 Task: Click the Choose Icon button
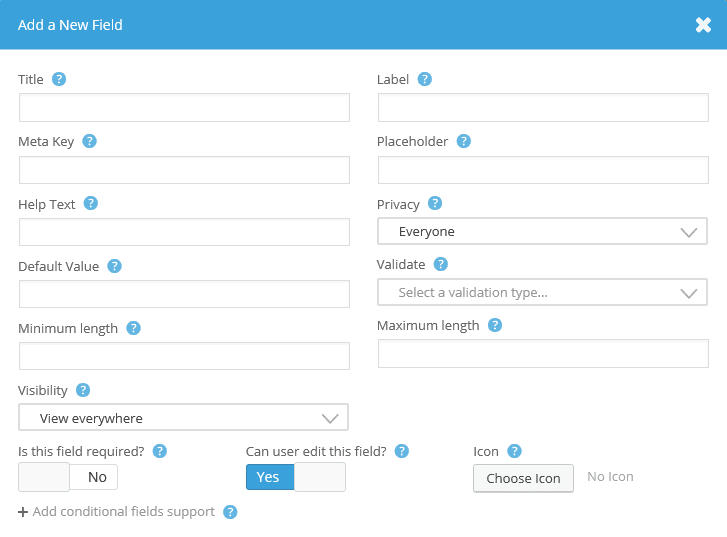point(523,478)
